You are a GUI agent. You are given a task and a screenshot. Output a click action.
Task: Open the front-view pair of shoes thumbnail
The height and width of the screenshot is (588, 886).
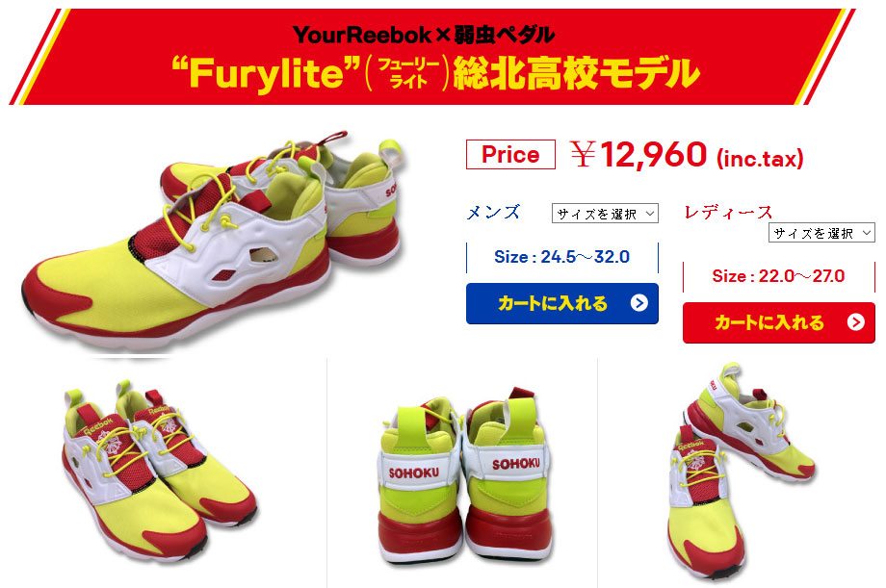click(x=161, y=472)
